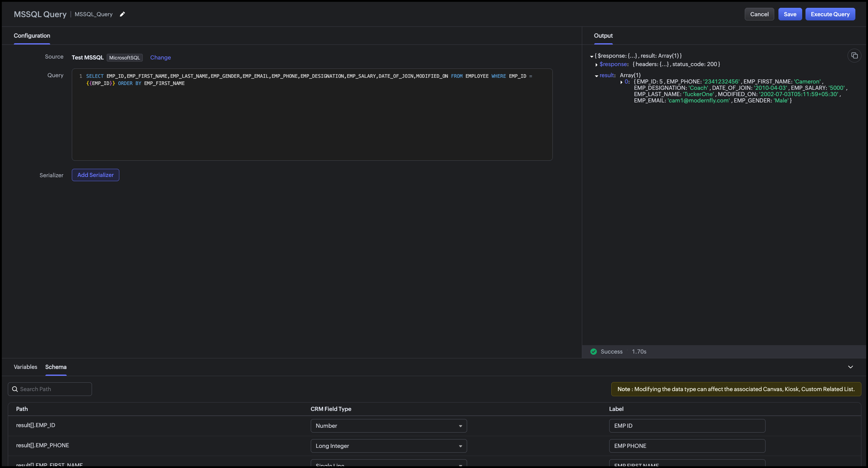Collapse the root output object arrow
Viewport: 868px width, 468px height.
(x=591, y=56)
